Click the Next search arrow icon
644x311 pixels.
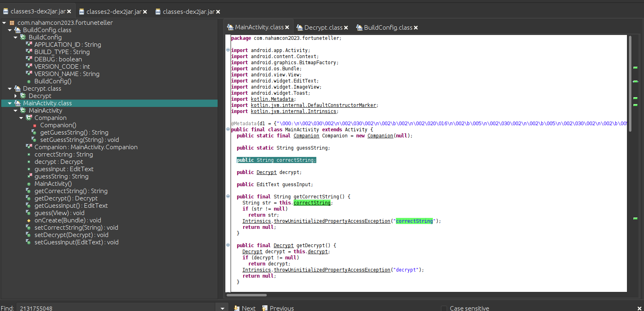(237, 308)
